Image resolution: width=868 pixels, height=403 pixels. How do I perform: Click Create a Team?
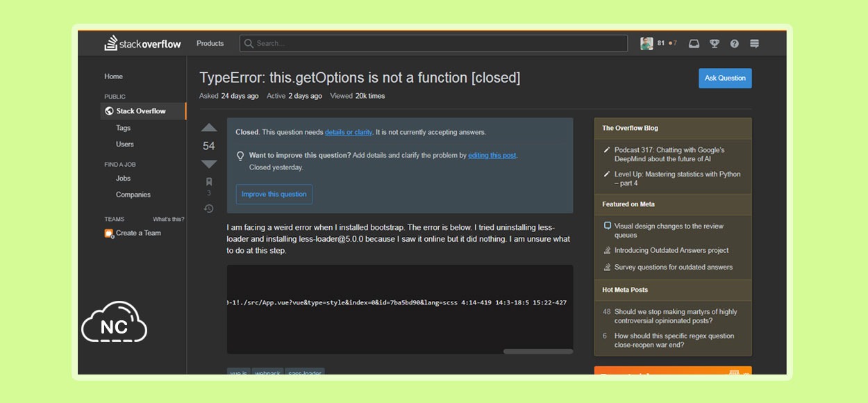pos(138,233)
